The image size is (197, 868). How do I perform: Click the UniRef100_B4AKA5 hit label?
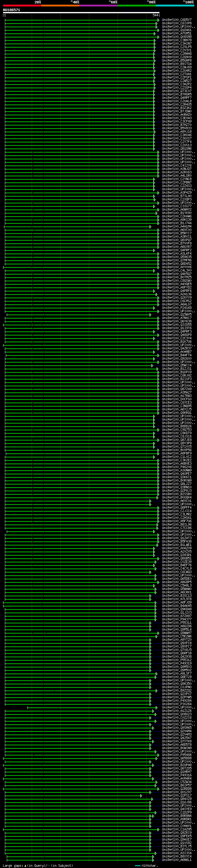(x=176, y=606)
